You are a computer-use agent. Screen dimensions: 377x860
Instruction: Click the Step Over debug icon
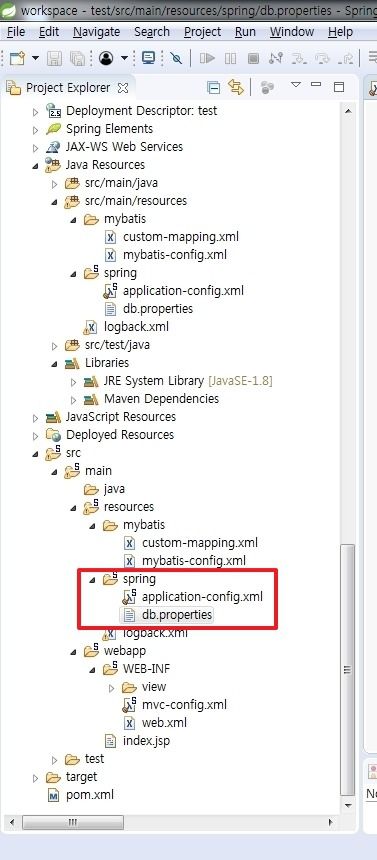coord(323,58)
